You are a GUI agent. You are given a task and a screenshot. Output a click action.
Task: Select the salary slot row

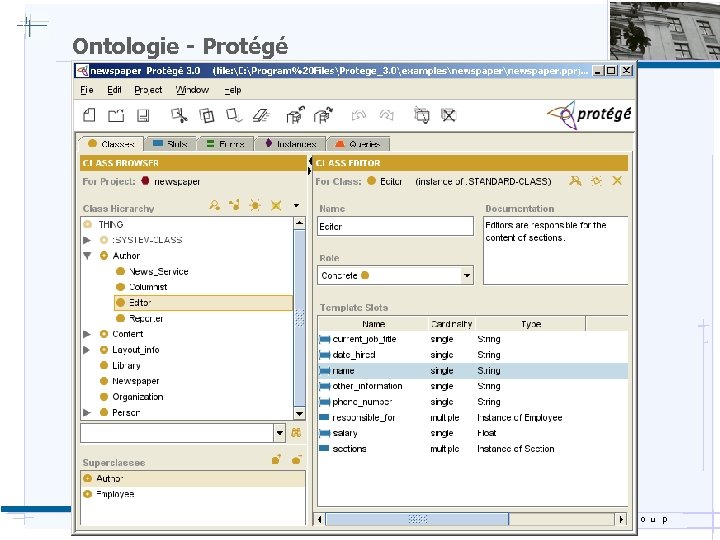pyautogui.click(x=473, y=433)
